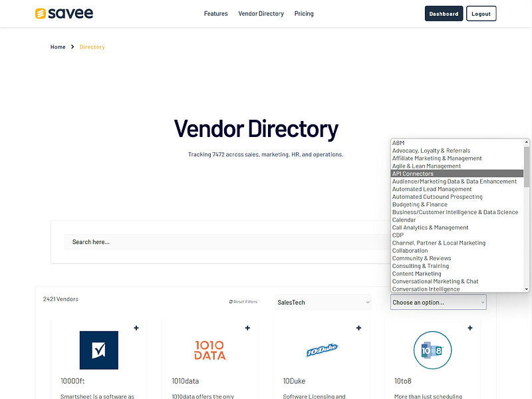Open the Pricing page
532x399 pixels.
(x=304, y=13)
